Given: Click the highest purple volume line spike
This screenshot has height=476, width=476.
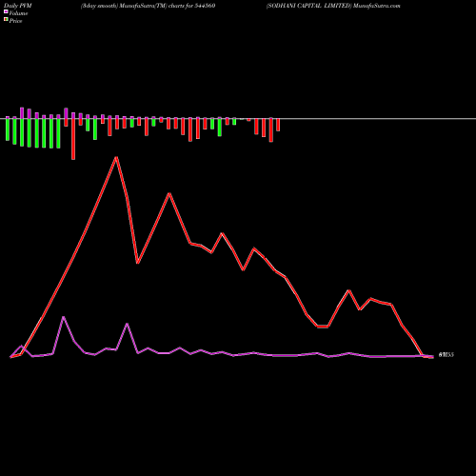Looking at the screenshot, I should pos(64,317).
